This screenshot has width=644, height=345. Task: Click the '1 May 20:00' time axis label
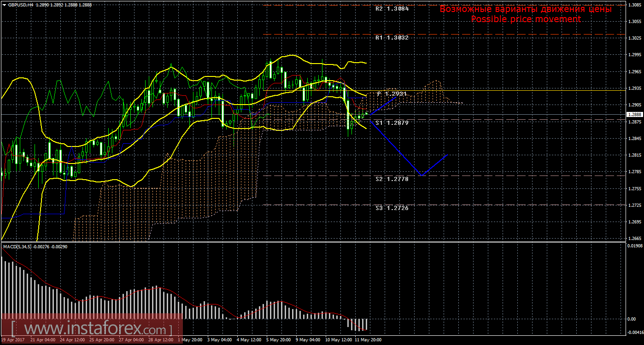click(189, 340)
